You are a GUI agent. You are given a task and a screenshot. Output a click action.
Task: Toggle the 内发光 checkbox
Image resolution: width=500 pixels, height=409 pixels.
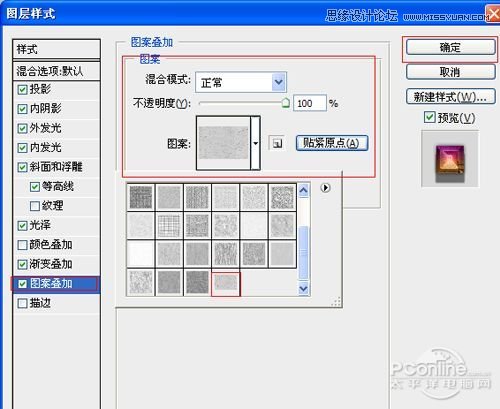pos(22,148)
